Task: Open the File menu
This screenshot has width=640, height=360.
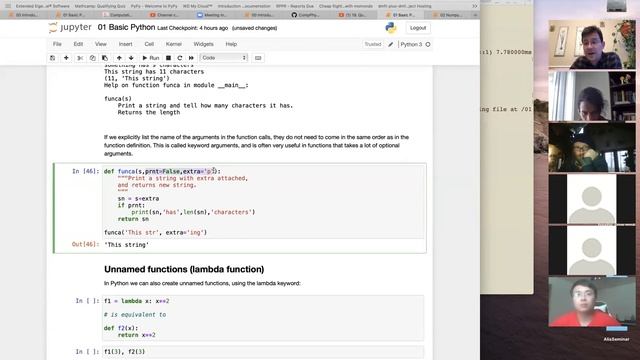Action: click(x=57, y=44)
